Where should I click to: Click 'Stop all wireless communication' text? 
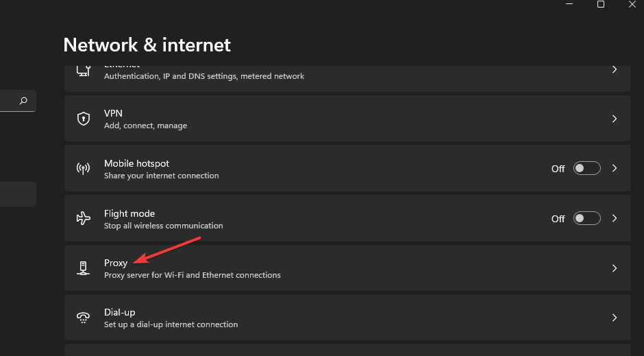(x=164, y=226)
